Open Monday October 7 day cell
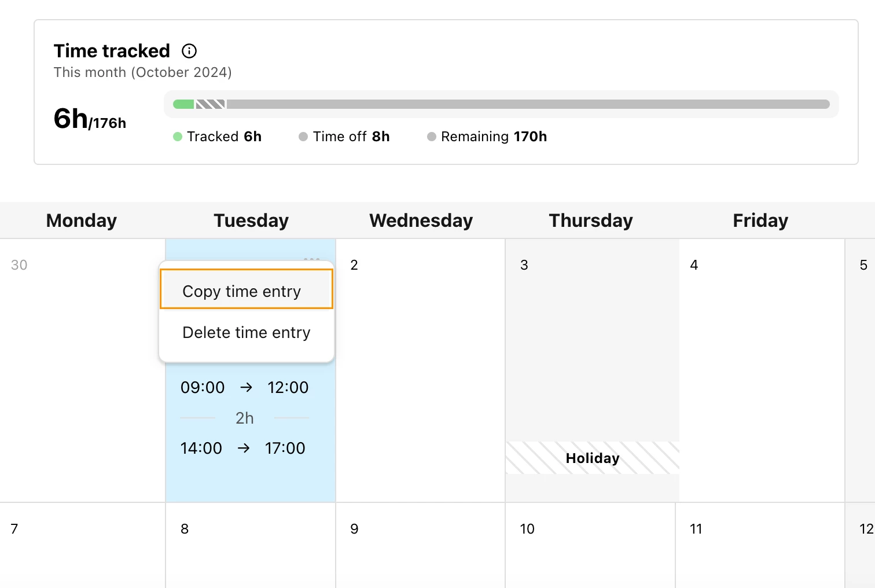The height and width of the screenshot is (588, 875). click(83, 546)
